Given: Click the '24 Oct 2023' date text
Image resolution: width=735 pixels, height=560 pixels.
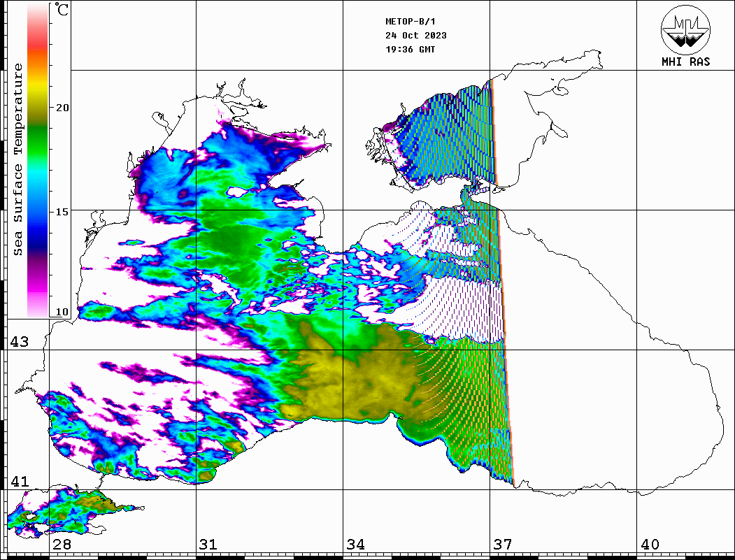Looking at the screenshot, I should pos(416,36).
